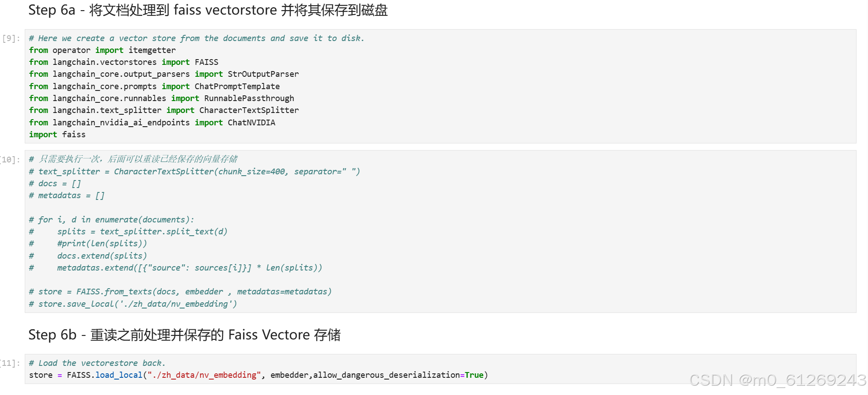This screenshot has width=868, height=395.
Task: Click the commented docs.extend(splits) line
Action: point(88,256)
